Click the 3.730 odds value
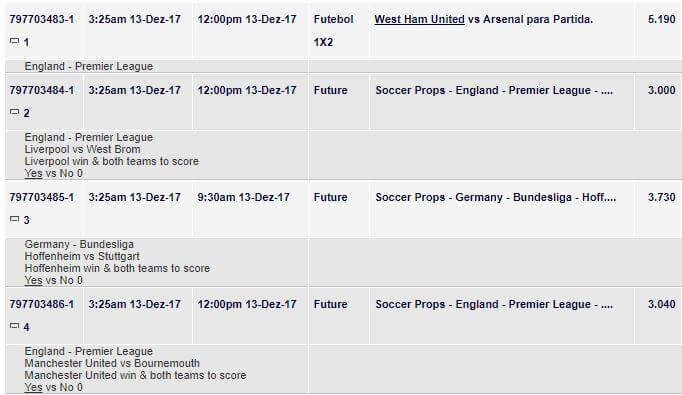 [662, 197]
